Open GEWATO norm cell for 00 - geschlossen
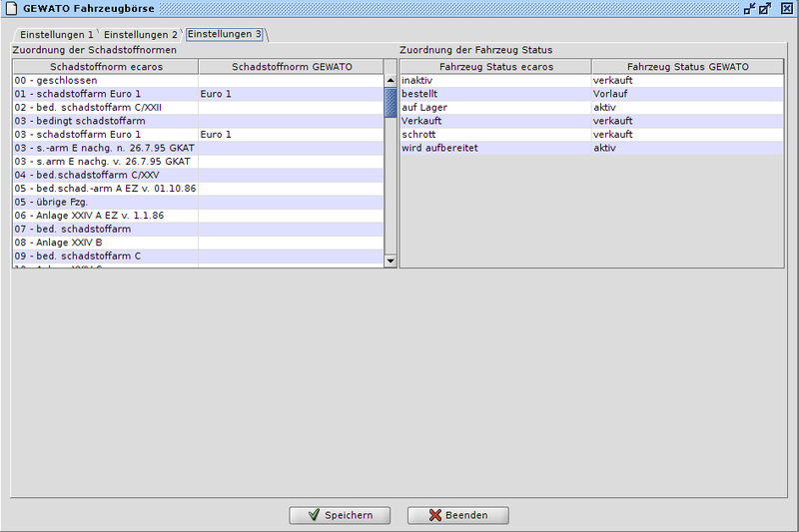 point(291,80)
